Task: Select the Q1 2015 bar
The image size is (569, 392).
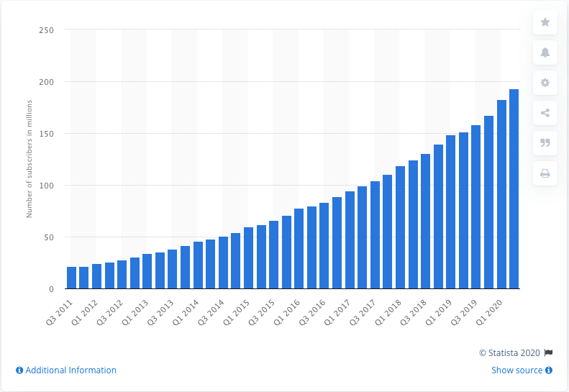Action: click(248, 258)
